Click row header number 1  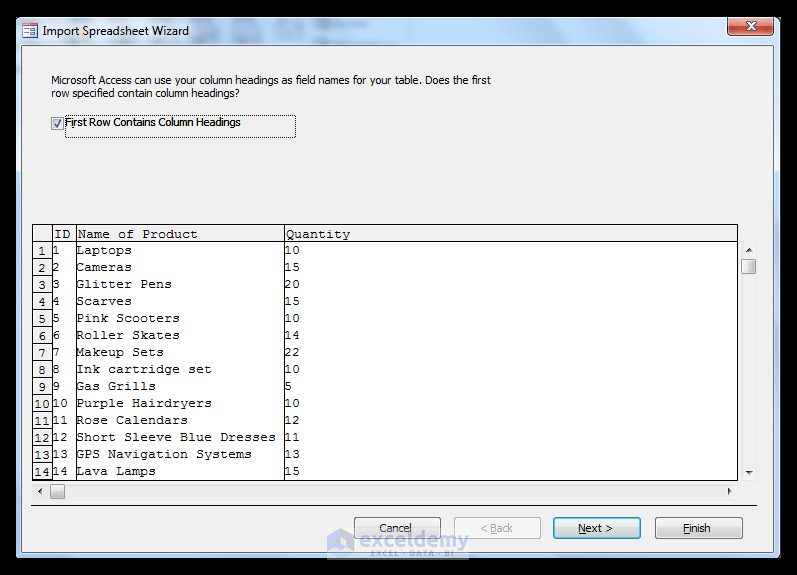coord(42,251)
